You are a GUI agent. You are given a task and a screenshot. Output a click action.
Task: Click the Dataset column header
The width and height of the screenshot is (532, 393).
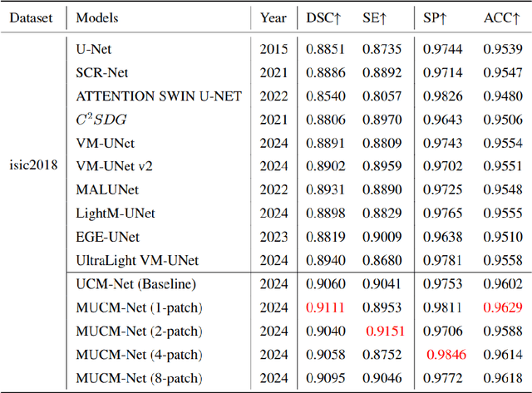point(32,17)
